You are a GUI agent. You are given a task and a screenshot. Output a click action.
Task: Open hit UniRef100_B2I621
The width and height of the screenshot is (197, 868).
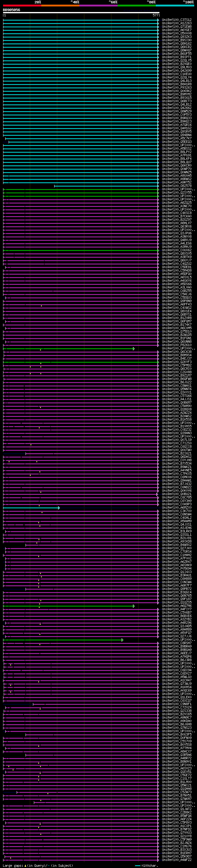[x=177, y=454]
